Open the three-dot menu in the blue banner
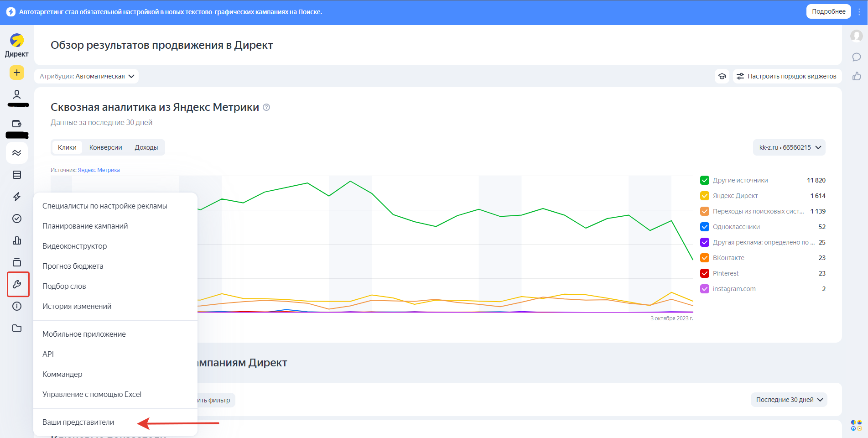The height and width of the screenshot is (438, 868). 859,12
